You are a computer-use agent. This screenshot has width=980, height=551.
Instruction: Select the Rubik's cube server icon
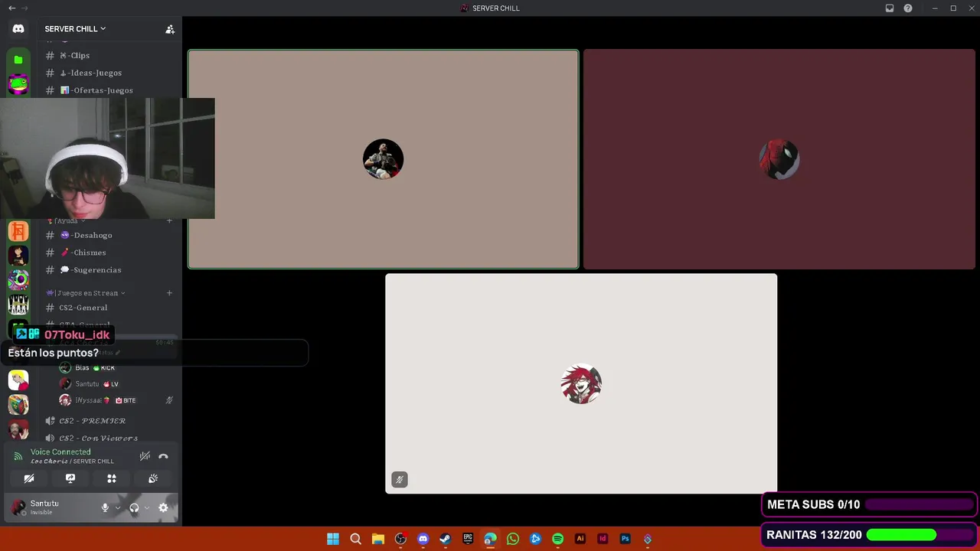[18, 404]
